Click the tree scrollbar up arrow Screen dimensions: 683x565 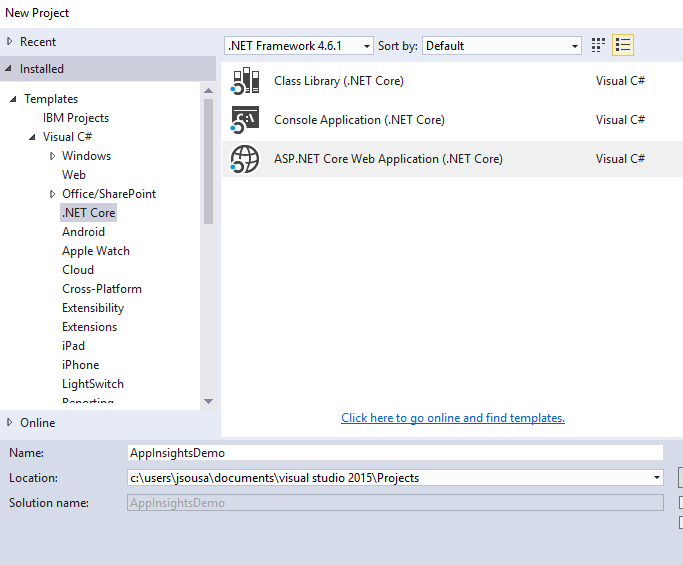(x=209, y=91)
